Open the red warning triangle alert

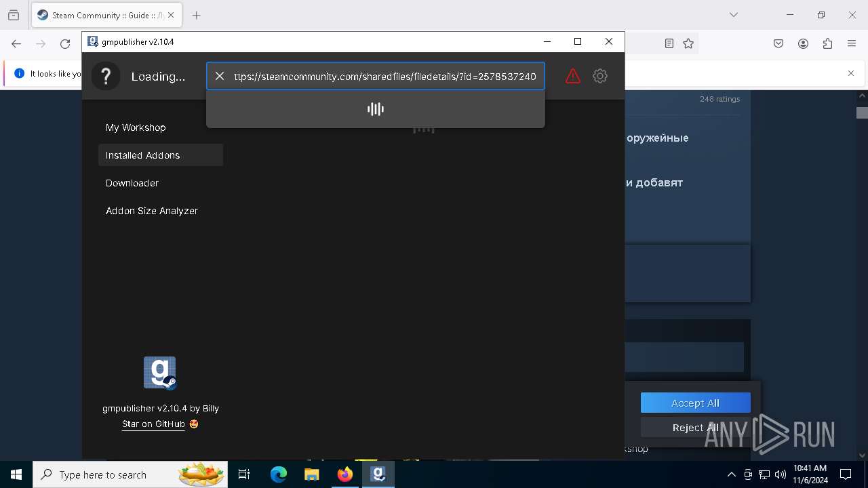pos(573,76)
